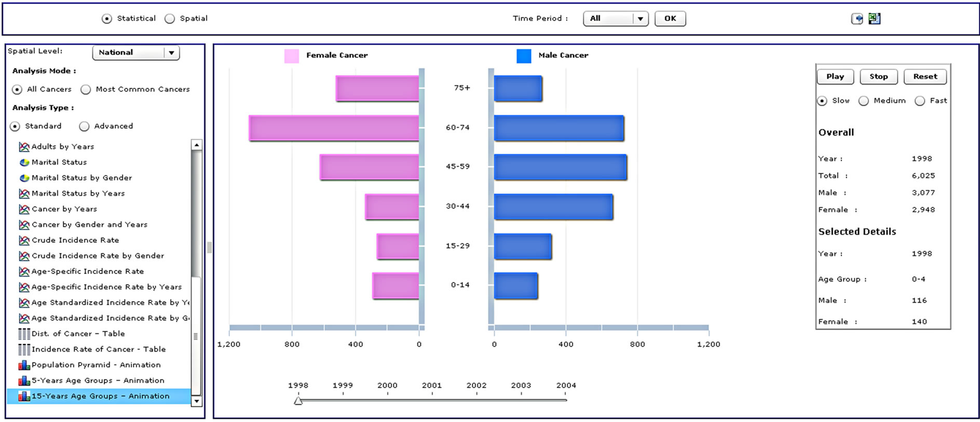The width and height of the screenshot is (980, 422).
Task: Open Age-Specific Incidence Rate by Years report
Action: pos(106,287)
